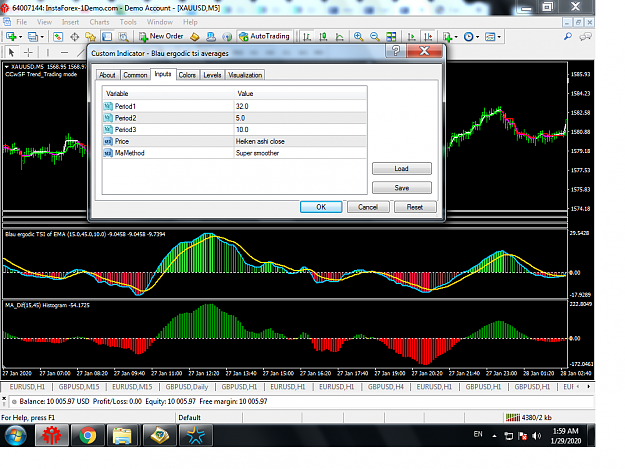Open the Windows Start button
The image size is (625, 469).
coord(16,435)
